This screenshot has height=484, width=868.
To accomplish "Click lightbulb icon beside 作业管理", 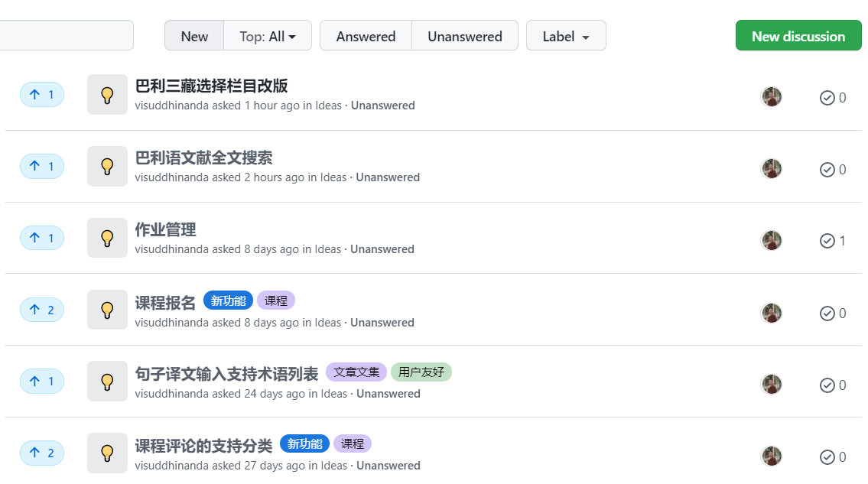I will pyautogui.click(x=107, y=238).
